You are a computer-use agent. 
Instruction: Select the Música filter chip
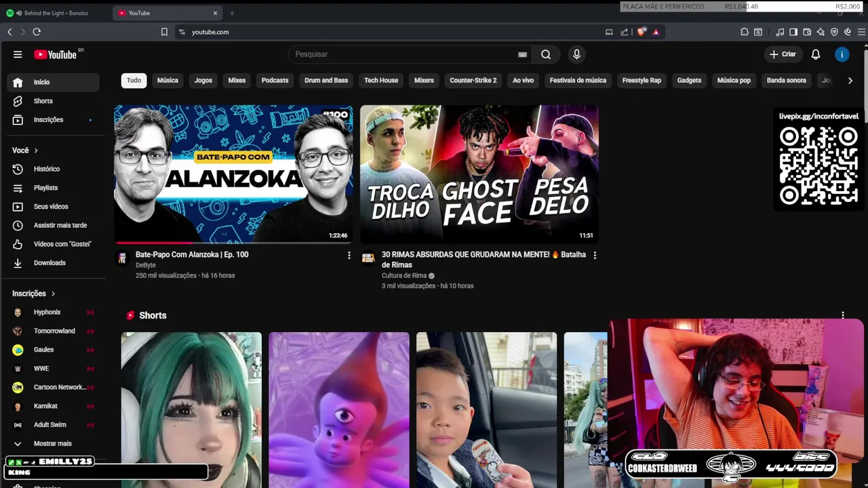pyautogui.click(x=167, y=81)
